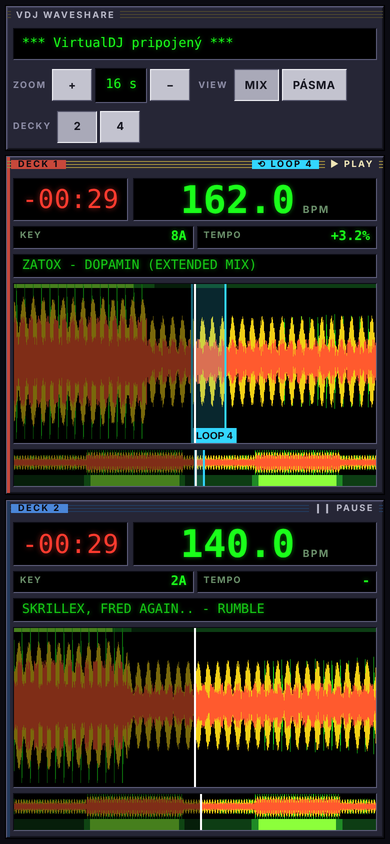Click the Deck 1 overview waveform strip
Image resolution: width=390 pixels, height=844 pixels.
pos(195,468)
